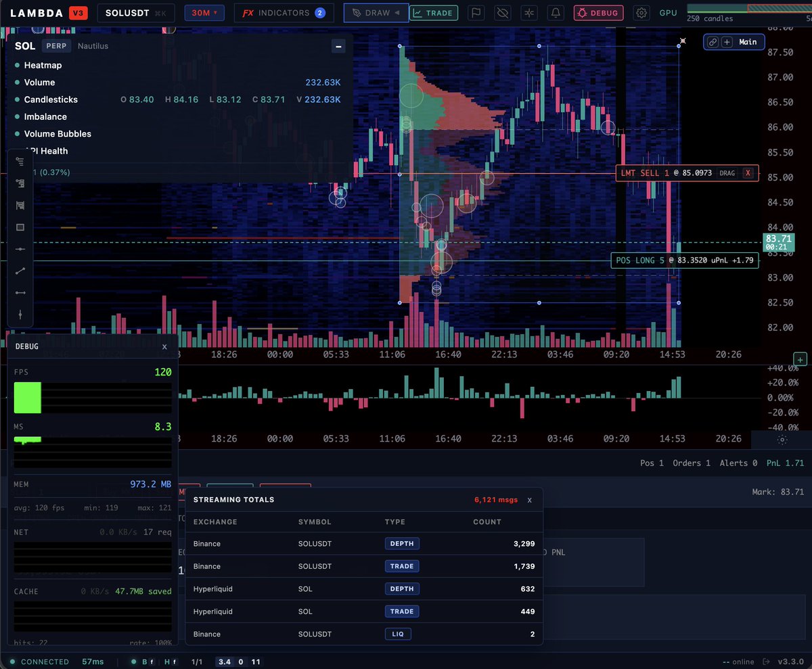
Task: Select the rectangle drawing tool
Action: (20, 227)
